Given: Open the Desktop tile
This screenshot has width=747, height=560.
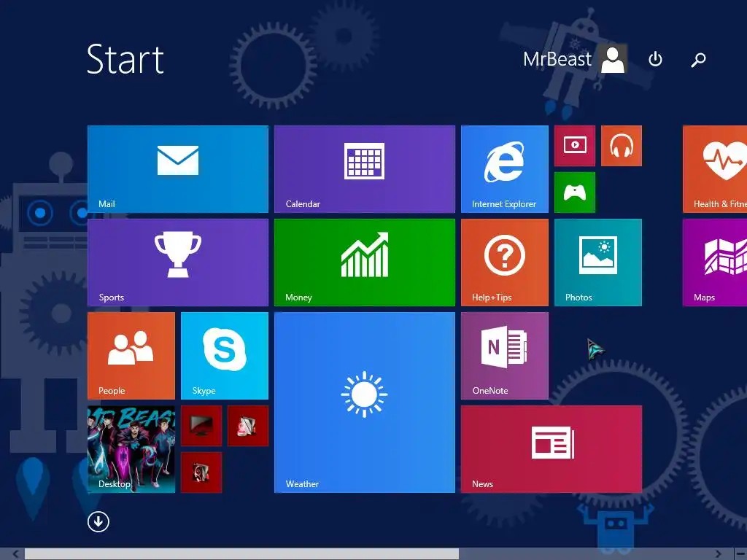Looking at the screenshot, I should (131, 449).
